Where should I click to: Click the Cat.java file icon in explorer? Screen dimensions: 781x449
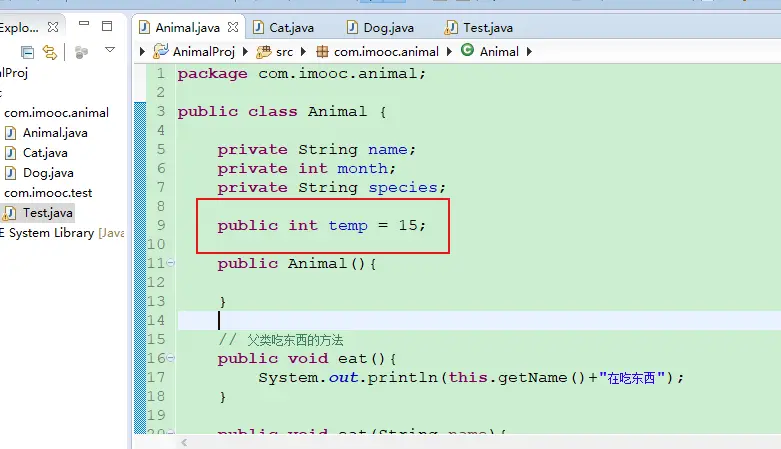coord(10,153)
